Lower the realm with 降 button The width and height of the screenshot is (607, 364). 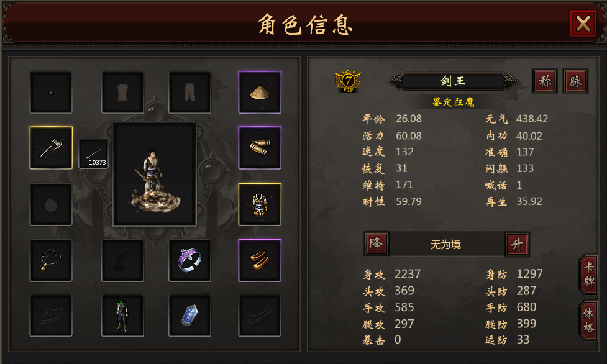point(377,244)
